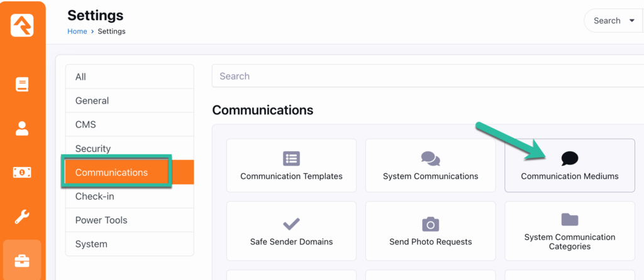Expand the top Search type dropdown
The image size is (644, 280).
(614, 21)
